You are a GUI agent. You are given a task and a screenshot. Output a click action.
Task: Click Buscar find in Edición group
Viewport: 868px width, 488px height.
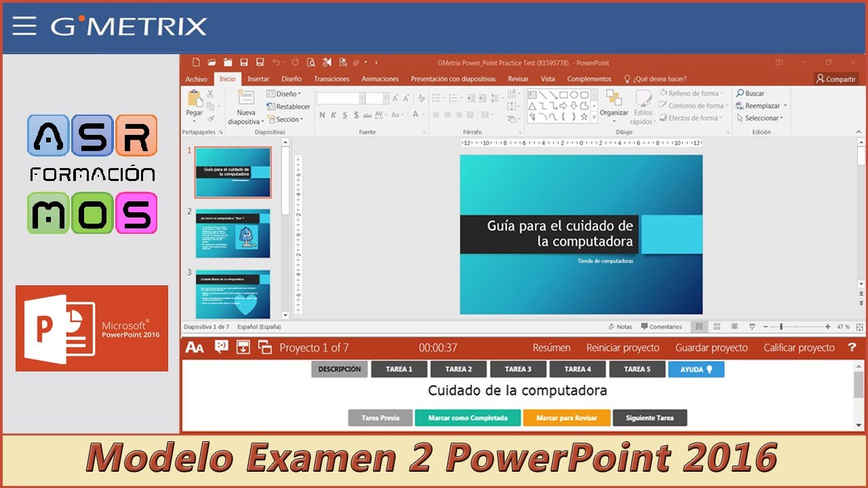(x=750, y=94)
